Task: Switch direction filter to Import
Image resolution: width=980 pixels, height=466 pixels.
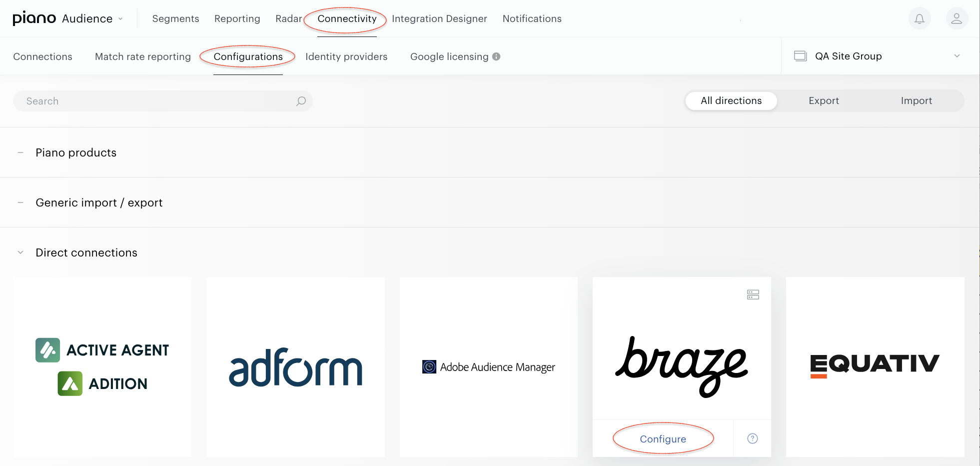Action: [916, 100]
